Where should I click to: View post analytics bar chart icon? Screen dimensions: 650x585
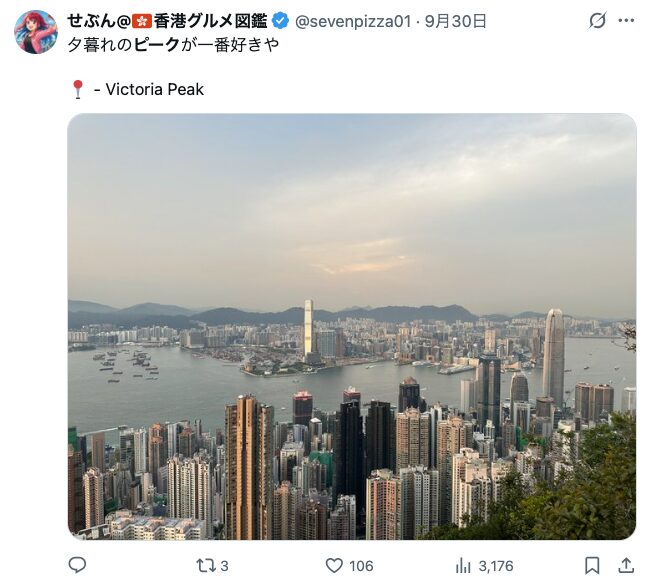(x=463, y=566)
